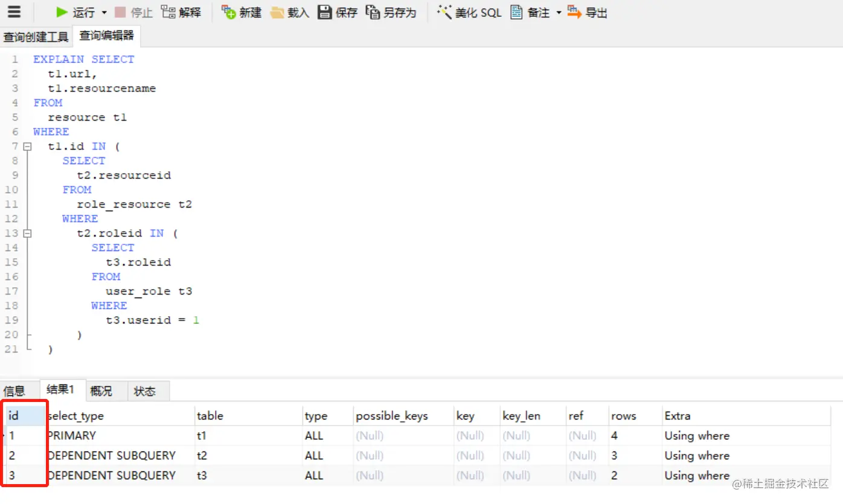
Task: Open the hamburger menu icon
Action: pos(13,12)
